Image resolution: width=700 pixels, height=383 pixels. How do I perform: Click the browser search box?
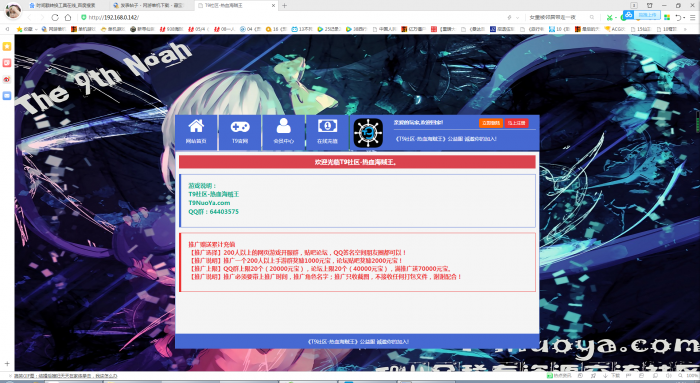557,17
